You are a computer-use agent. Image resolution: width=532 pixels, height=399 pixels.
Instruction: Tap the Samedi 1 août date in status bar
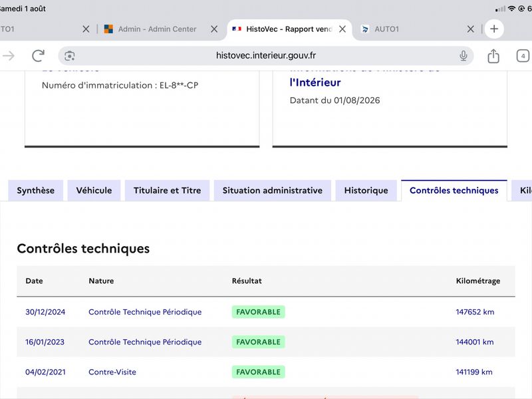23,9
